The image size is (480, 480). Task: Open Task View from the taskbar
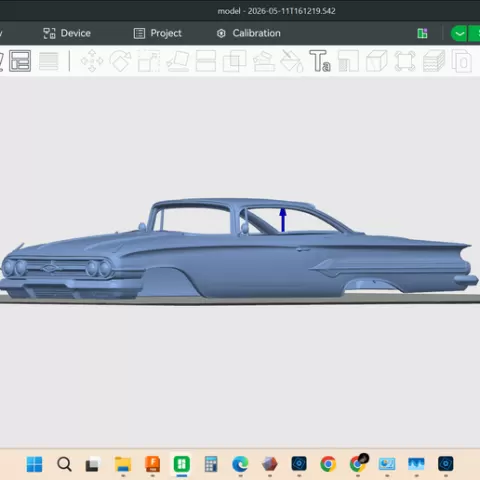tap(93, 464)
